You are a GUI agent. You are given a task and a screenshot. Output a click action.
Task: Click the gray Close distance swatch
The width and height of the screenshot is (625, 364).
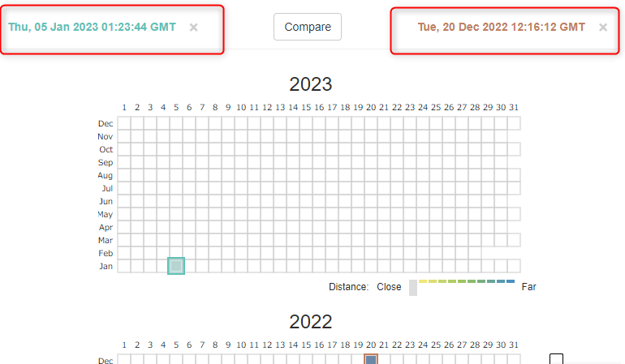tap(413, 287)
